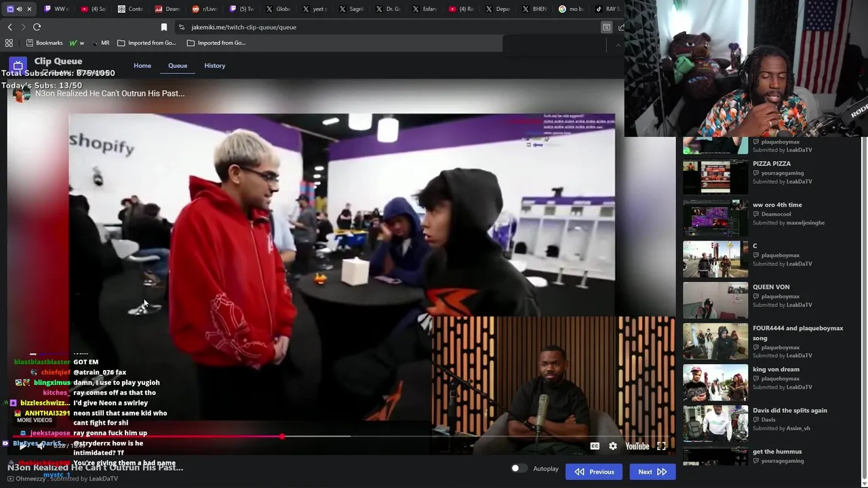Click the reader mode icon in address bar
The height and width of the screenshot is (488, 868).
[x=606, y=27]
